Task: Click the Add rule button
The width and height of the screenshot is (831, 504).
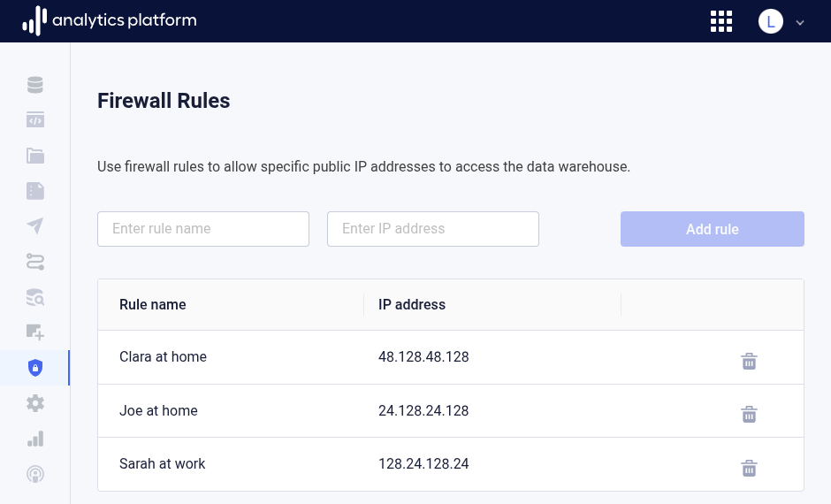Action: [713, 229]
